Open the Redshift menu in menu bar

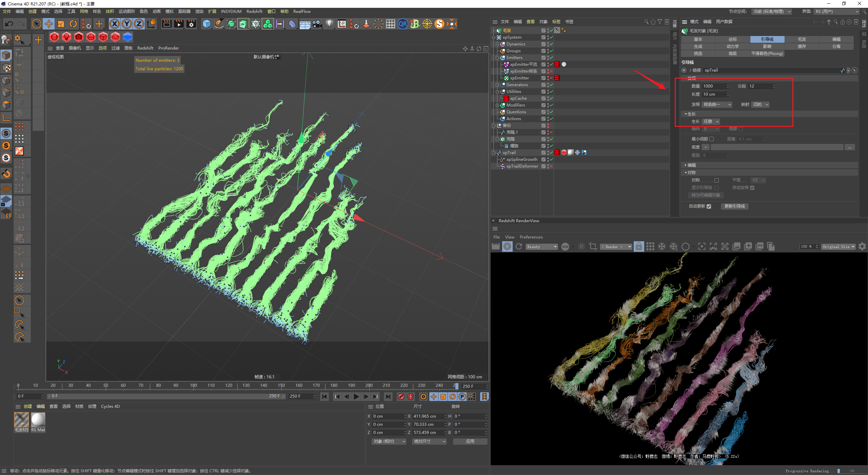(254, 12)
